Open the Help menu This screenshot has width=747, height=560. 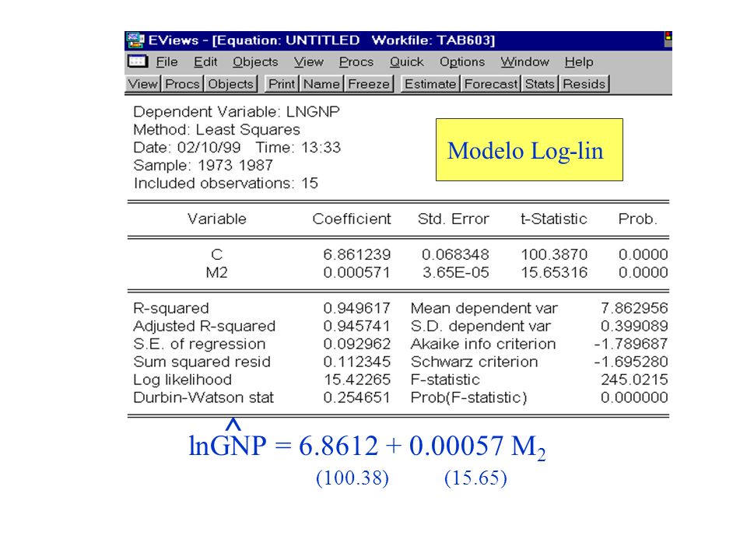(579, 62)
